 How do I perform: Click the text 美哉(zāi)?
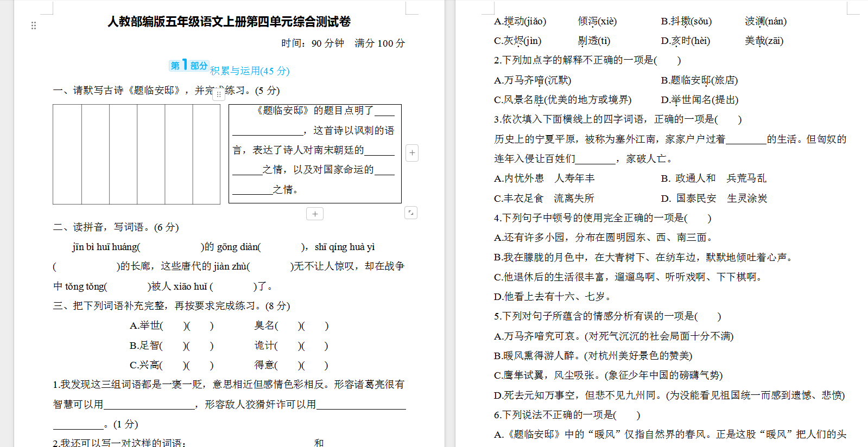pyautogui.click(x=764, y=41)
